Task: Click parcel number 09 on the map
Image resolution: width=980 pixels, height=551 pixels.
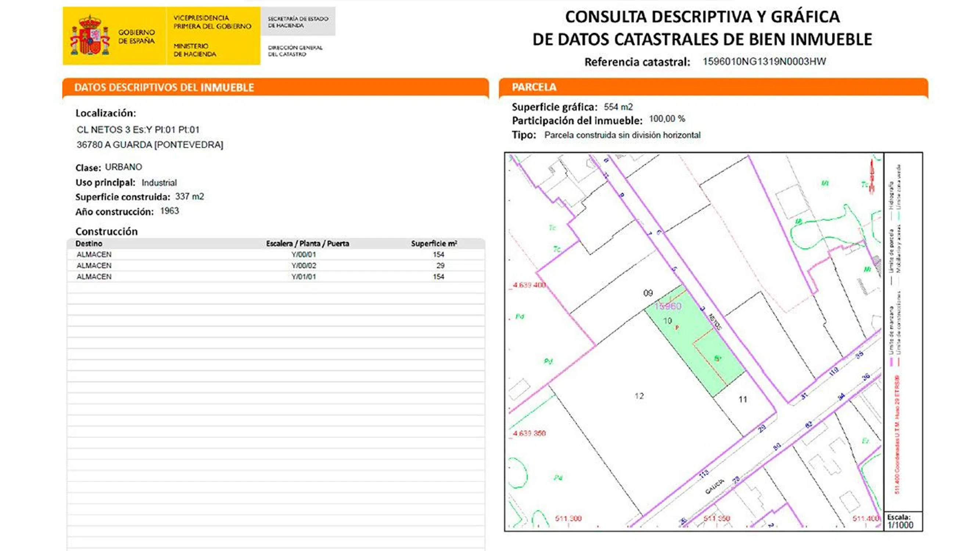Action: [648, 293]
